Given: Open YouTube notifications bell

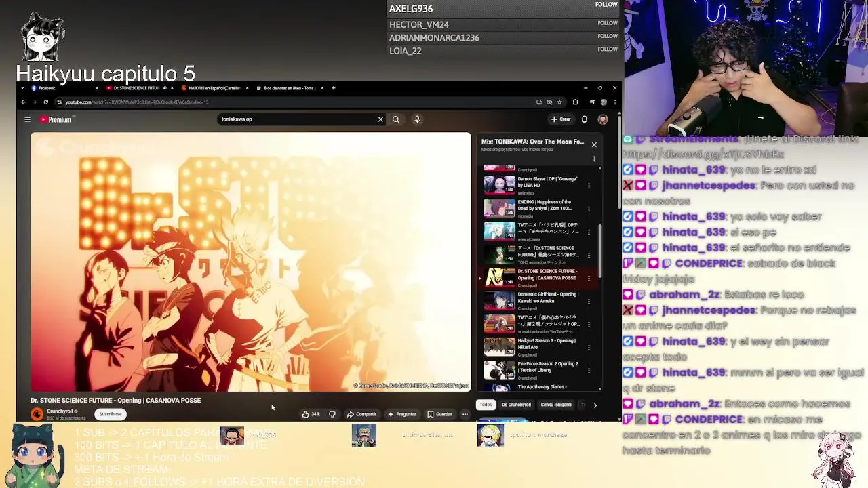Looking at the screenshot, I should (584, 119).
